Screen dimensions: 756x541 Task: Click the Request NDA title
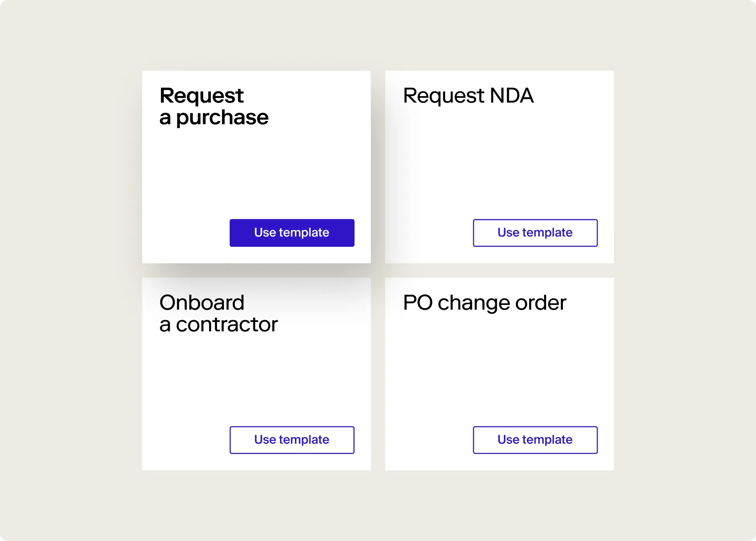[x=468, y=95]
